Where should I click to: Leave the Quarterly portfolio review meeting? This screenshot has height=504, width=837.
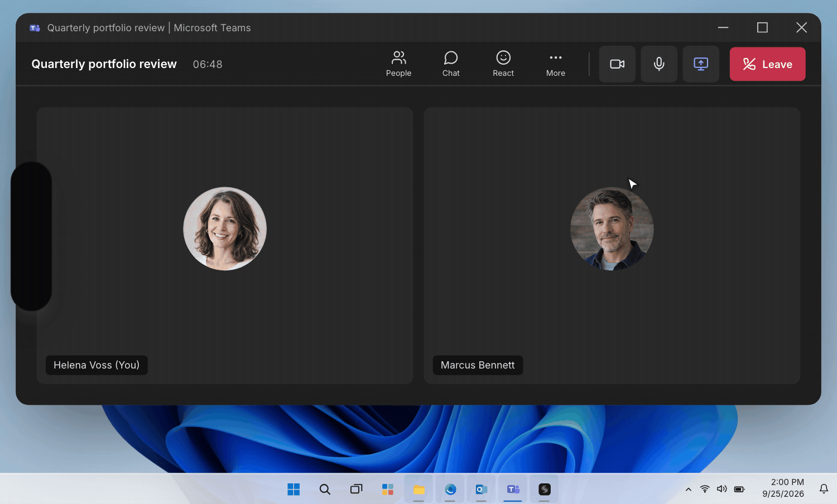(767, 64)
